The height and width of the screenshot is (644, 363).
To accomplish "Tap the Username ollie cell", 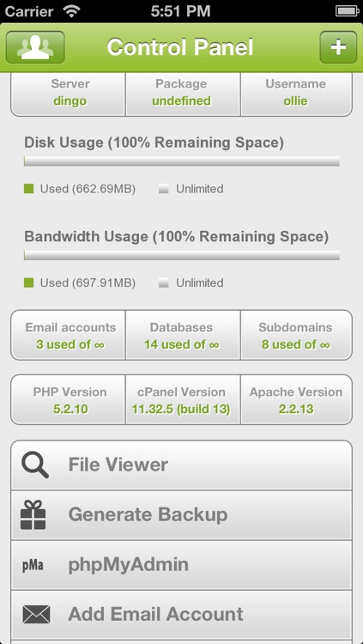I will 296,94.
